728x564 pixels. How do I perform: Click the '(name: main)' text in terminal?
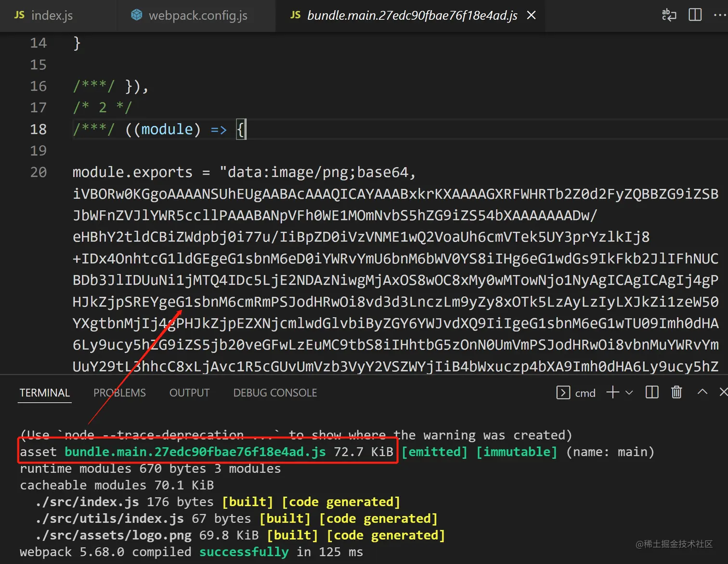[610, 452]
